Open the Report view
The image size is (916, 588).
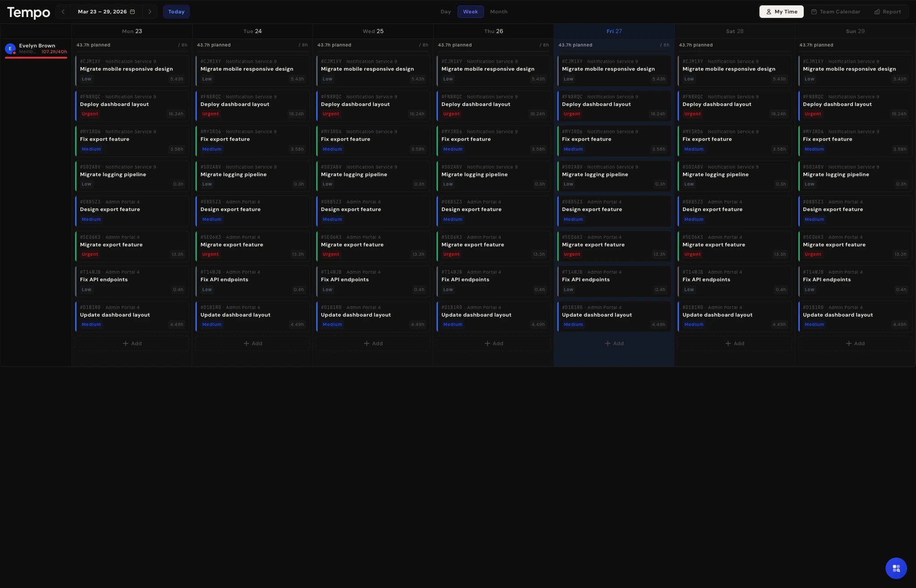click(x=888, y=12)
